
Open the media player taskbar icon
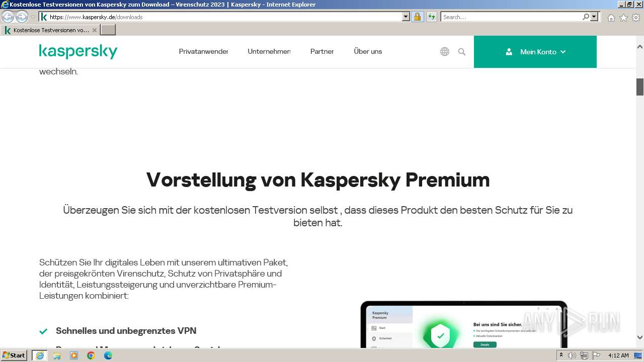point(74,355)
